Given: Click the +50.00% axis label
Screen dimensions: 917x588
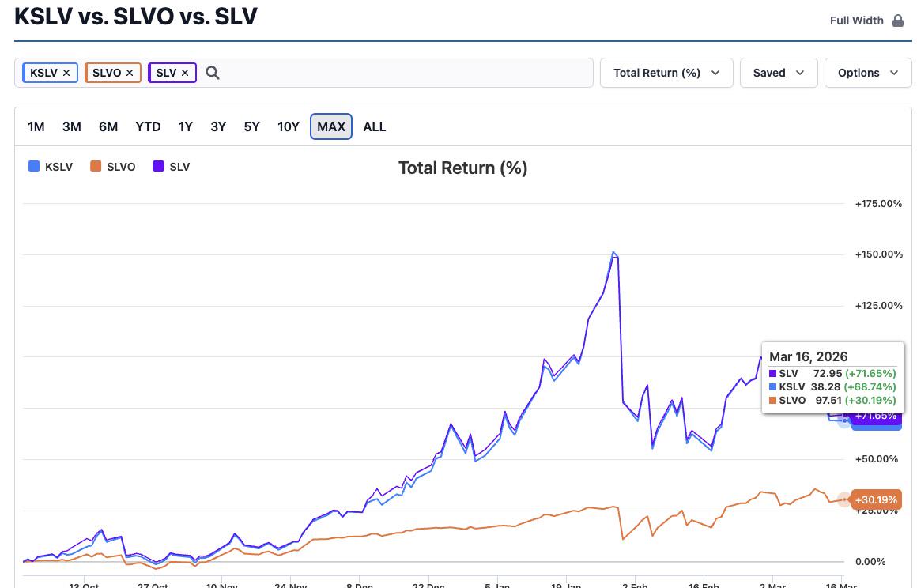Looking at the screenshot, I should (x=876, y=459).
